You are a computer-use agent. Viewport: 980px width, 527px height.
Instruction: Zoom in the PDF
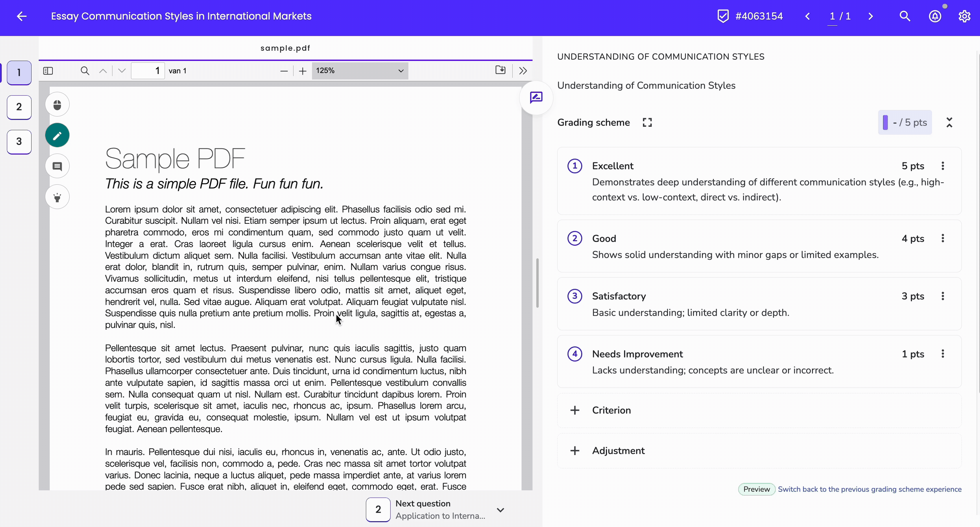(x=302, y=71)
